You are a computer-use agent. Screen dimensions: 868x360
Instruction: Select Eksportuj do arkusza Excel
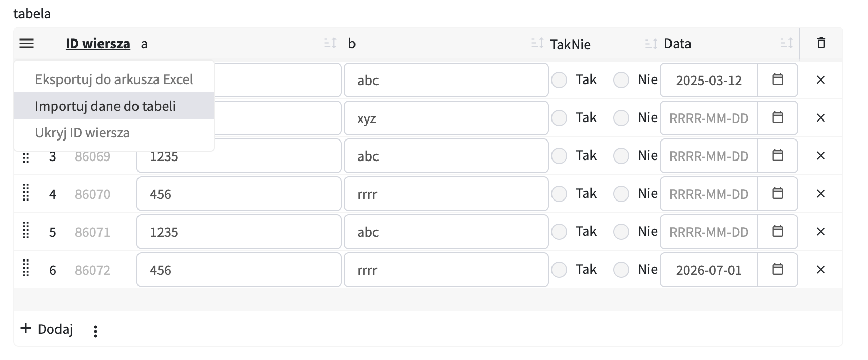[114, 79]
